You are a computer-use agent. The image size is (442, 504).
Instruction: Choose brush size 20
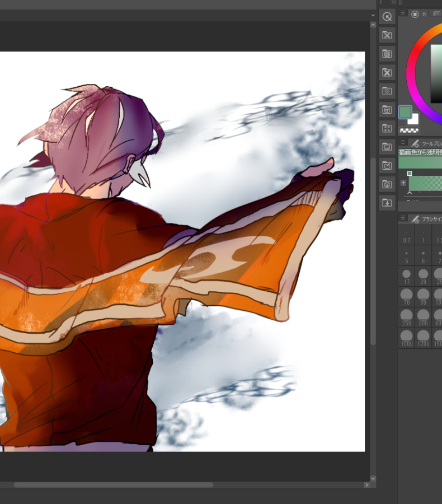(424, 277)
